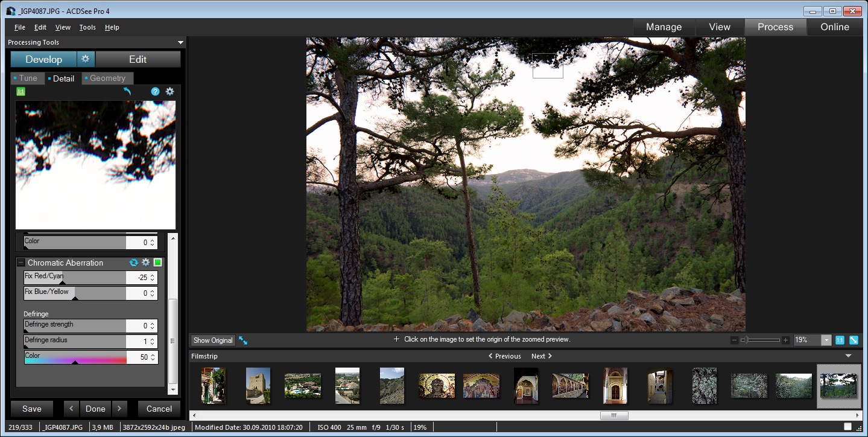Image resolution: width=868 pixels, height=437 pixels.
Task: Open help via blue question mark icon
Action: (155, 92)
